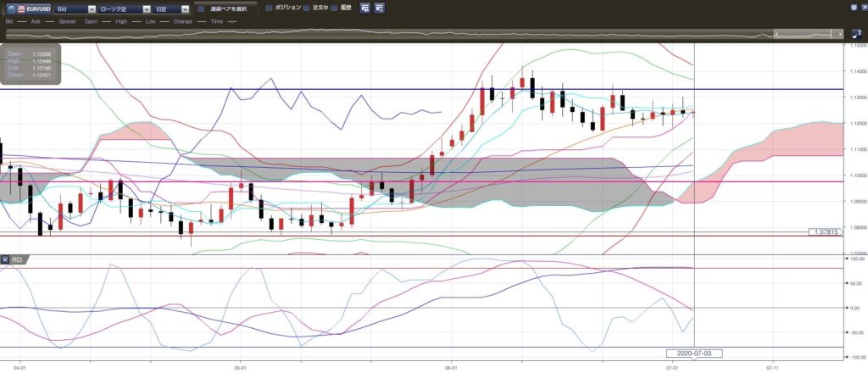The width and height of the screenshot is (868, 373).
Task: Click the second window layout icon after 履歴
Action: point(379,8)
